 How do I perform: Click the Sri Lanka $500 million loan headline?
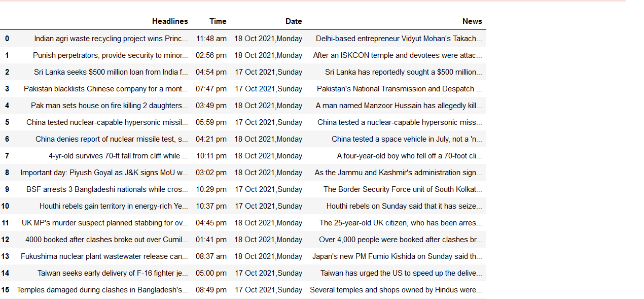pyautogui.click(x=111, y=72)
